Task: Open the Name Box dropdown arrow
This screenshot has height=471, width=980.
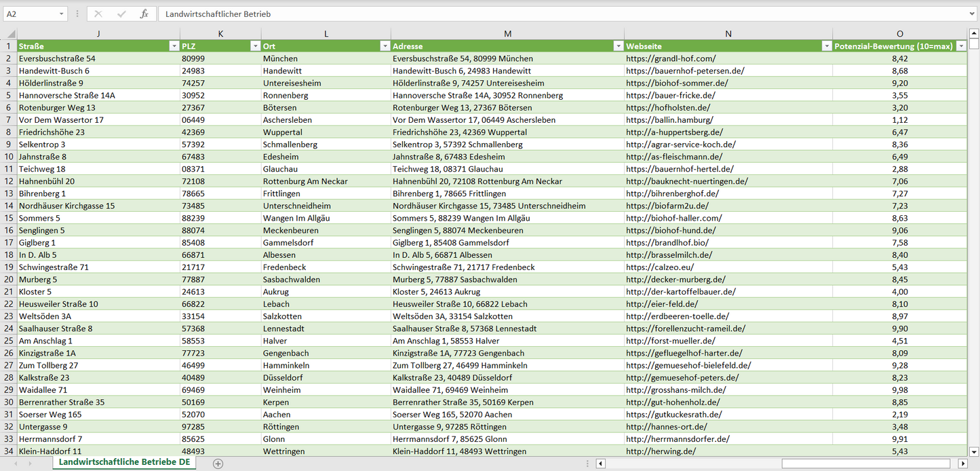Action: coord(62,14)
